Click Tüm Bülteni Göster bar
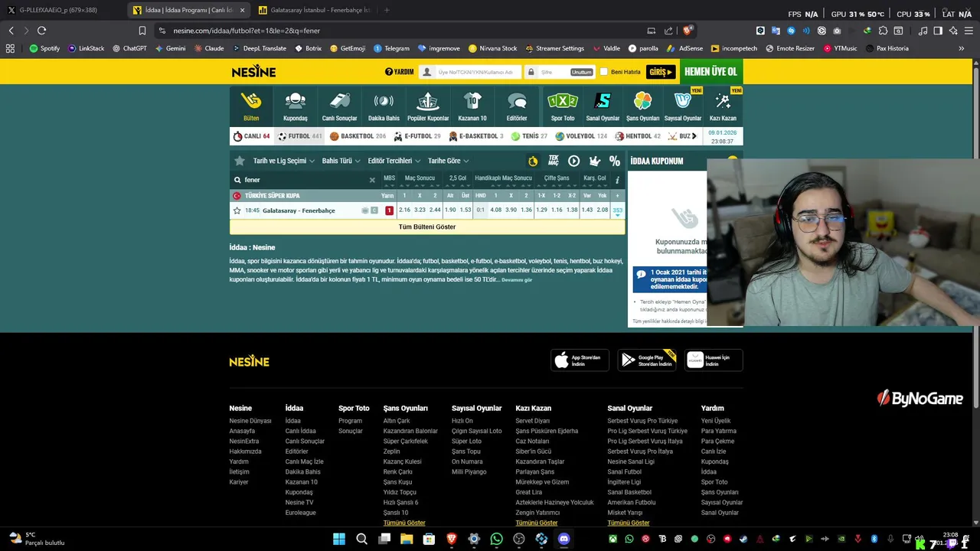 point(427,227)
